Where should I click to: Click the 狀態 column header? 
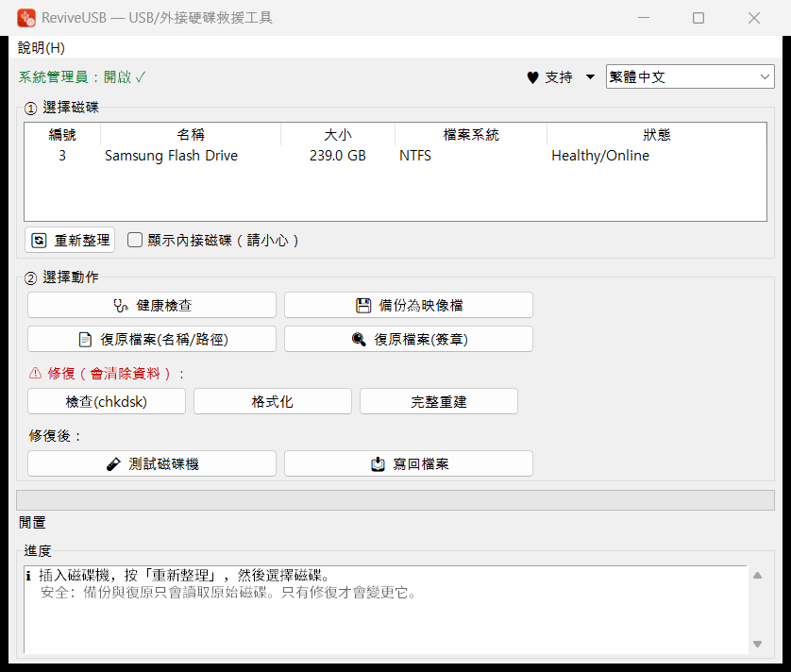(657, 135)
